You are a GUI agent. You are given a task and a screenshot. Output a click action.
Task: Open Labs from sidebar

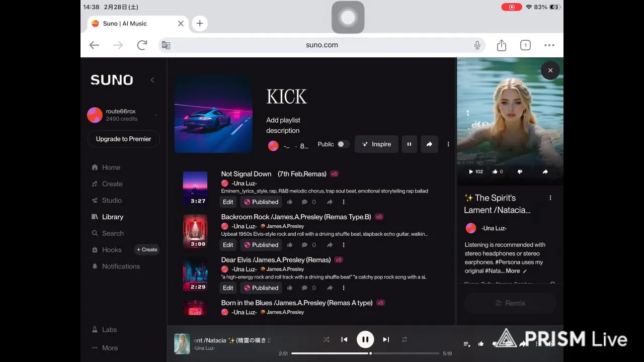[x=105, y=330]
